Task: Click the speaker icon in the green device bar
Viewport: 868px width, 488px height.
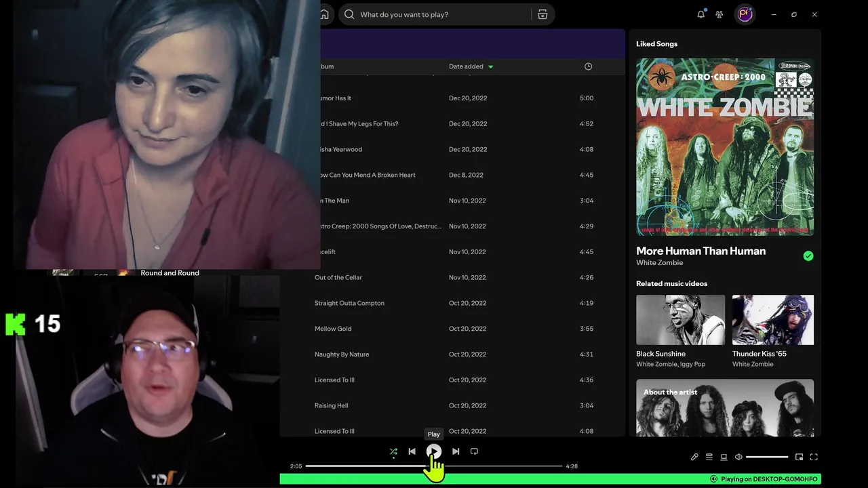Action: tap(713, 479)
